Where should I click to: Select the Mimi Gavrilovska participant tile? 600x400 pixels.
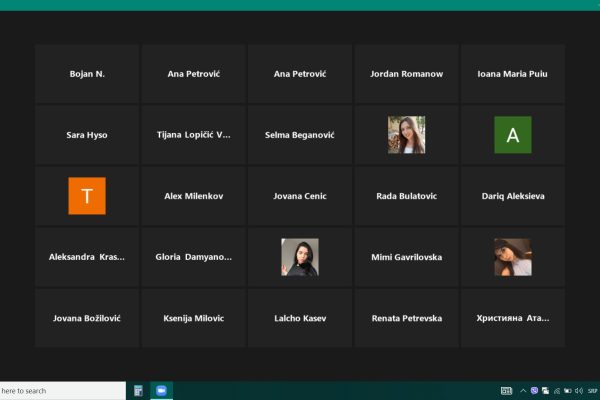tap(406, 257)
